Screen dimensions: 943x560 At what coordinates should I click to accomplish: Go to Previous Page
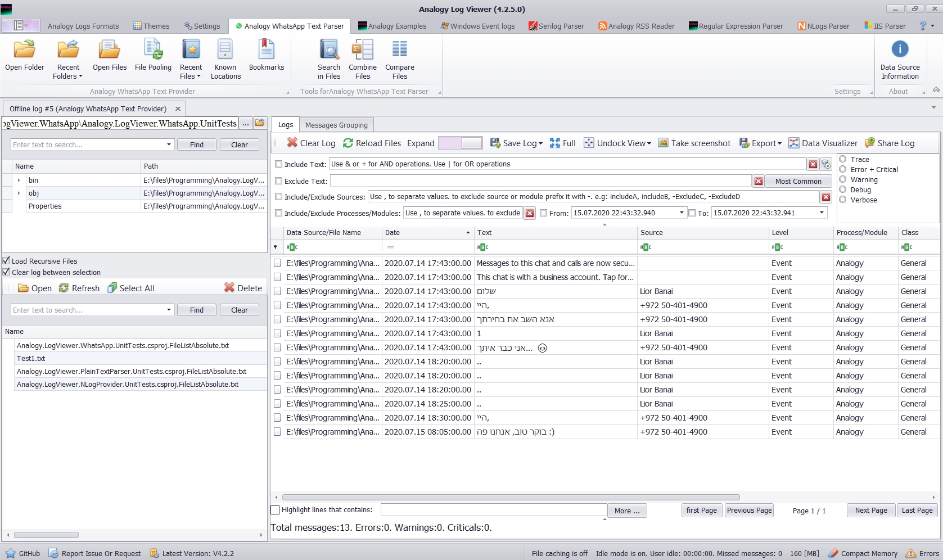point(749,511)
